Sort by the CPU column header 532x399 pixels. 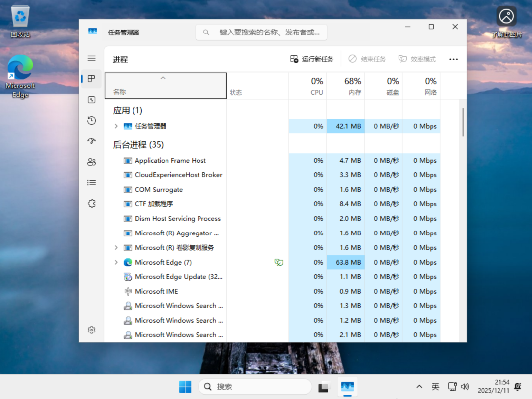308,86
